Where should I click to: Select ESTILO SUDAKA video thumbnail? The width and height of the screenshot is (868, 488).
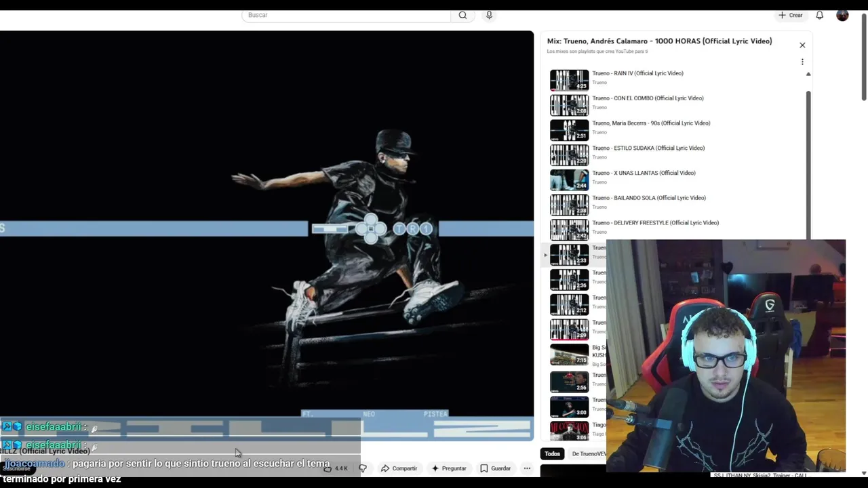tap(569, 155)
